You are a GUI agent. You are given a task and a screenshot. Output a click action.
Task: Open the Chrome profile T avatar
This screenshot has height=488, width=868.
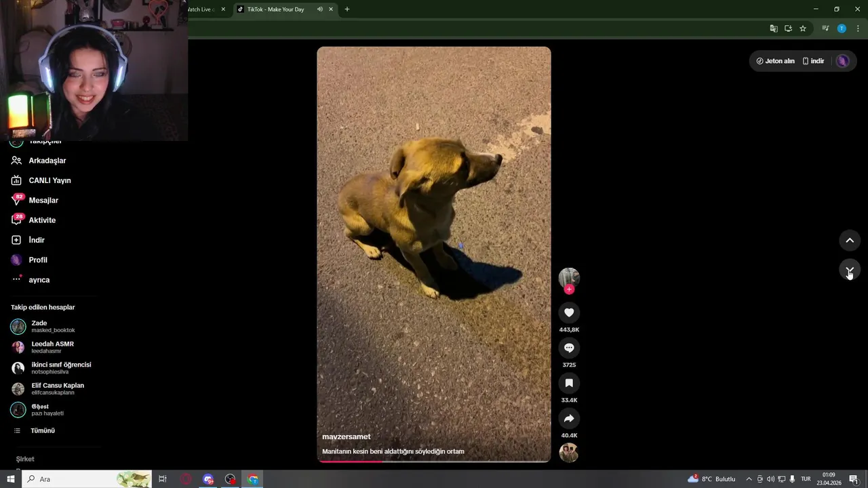point(842,28)
